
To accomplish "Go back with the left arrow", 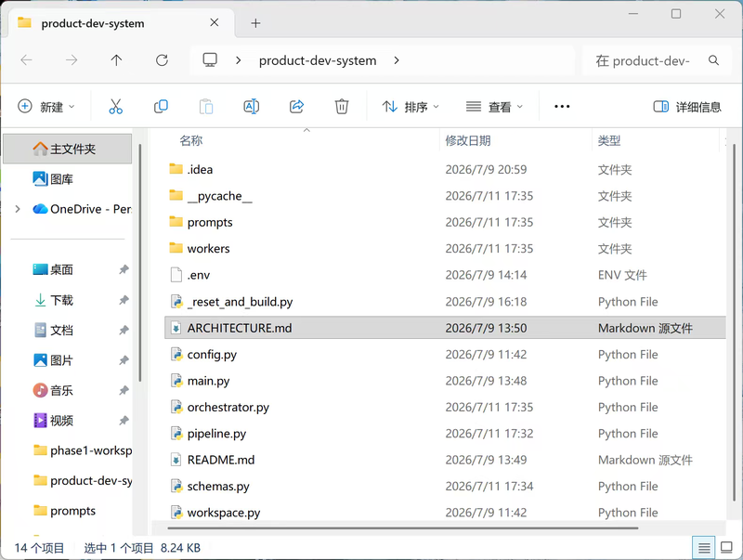I will tap(27, 60).
